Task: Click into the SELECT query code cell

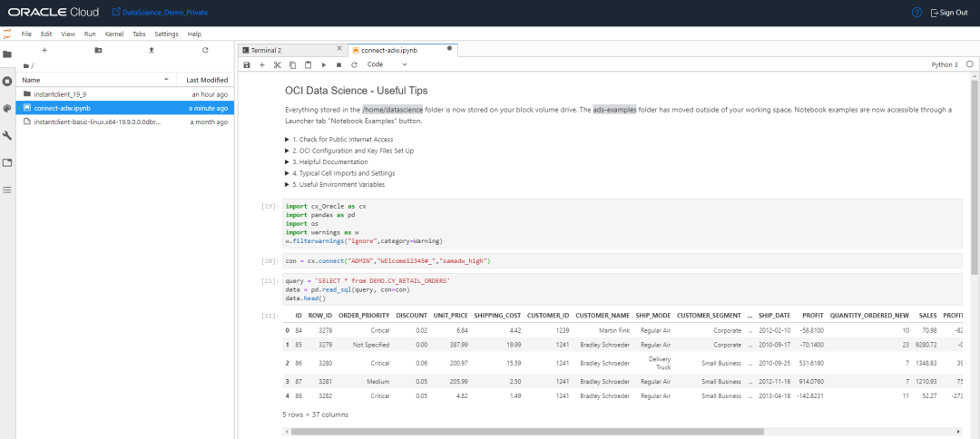Action: [622, 289]
